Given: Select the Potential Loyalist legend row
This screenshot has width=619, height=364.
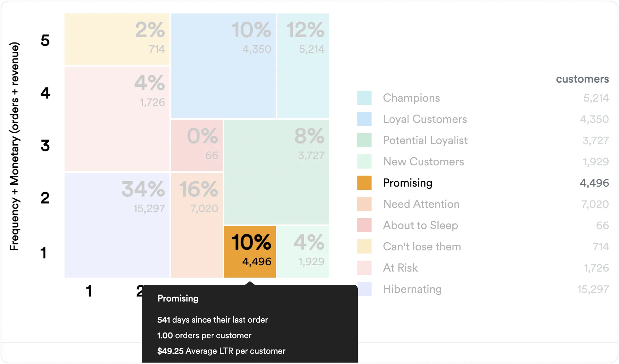Looking at the screenshot, I should pos(483,140).
